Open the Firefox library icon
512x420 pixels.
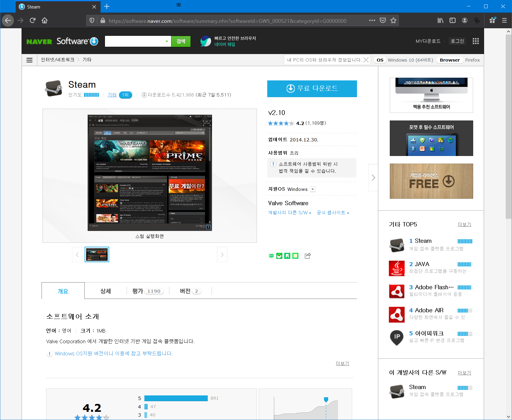coord(440,20)
